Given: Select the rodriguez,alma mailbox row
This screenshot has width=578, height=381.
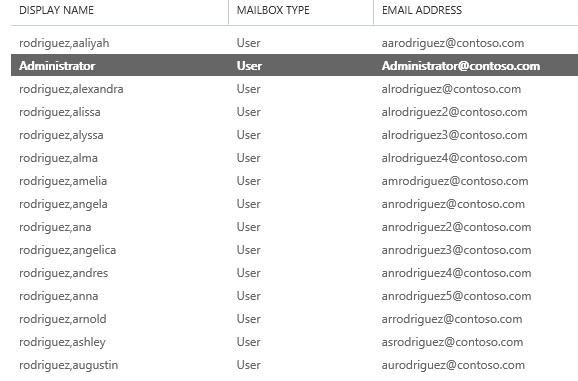Looking at the screenshot, I should (295, 158).
